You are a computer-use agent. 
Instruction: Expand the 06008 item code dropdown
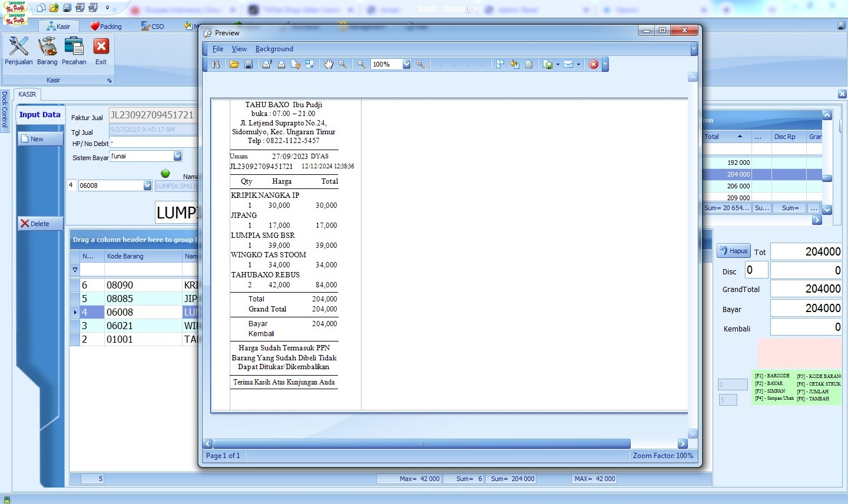(148, 185)
